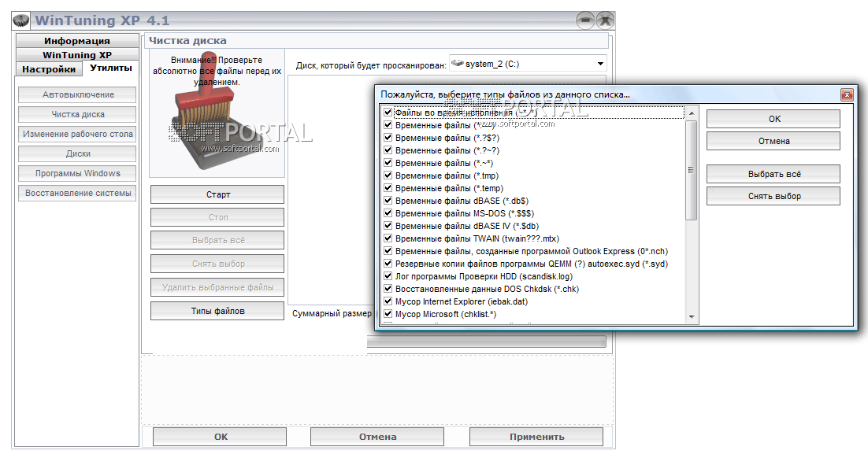Uncheck Мусор Microsoft (chklist.*) checkbox
This screenshot has width=868, height=458.
pyautogui.click(x=388, y=314)
